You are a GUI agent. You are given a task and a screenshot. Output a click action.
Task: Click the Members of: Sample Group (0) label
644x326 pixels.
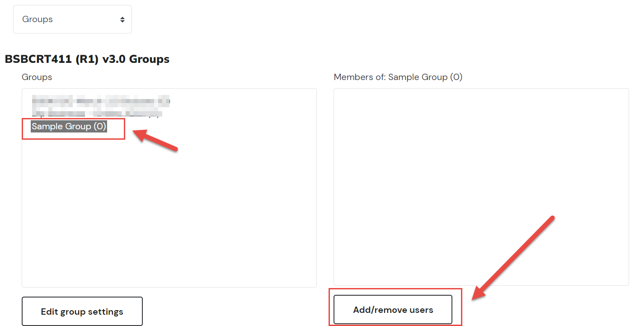[398, 77]
